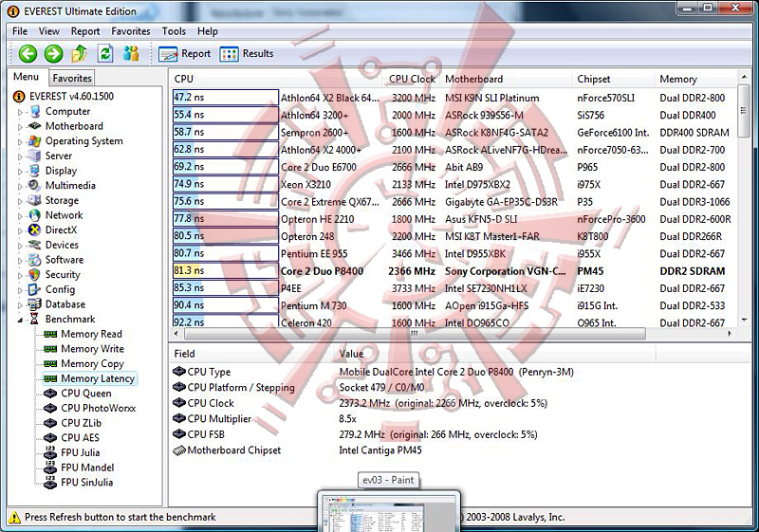This screenshot has height=532, width=759.
Task: Select Storage tree item
Action: click(x=62, y=200)
